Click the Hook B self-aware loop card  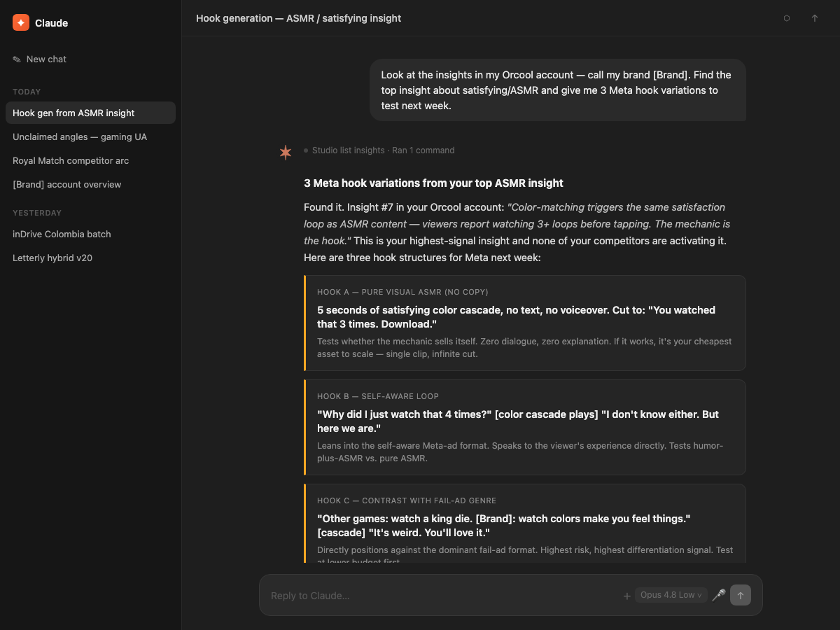coord(525,427)
